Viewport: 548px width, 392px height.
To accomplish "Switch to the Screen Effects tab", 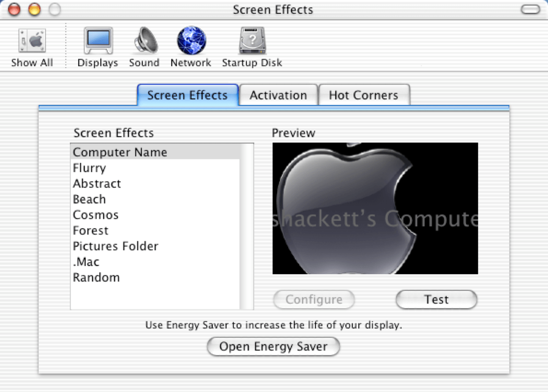I will pyautogui.click(x=187, y=95).
